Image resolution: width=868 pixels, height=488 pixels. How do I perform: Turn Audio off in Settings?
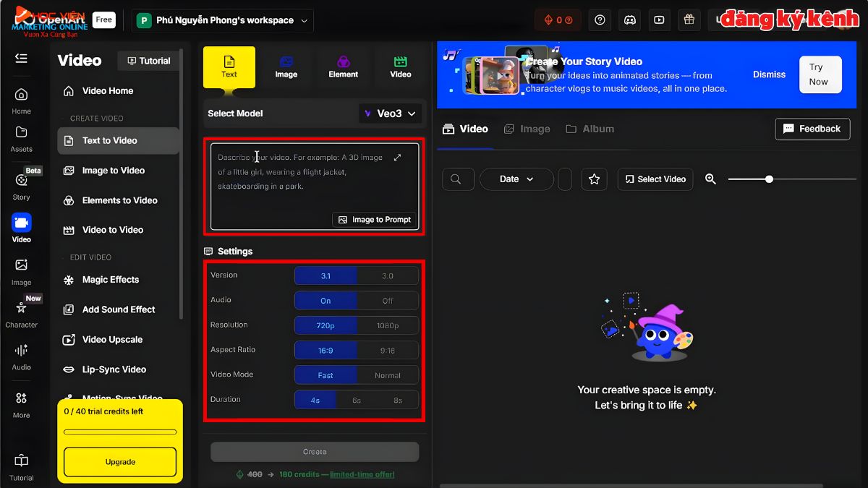pyautogui.click(x=388, y=300)
